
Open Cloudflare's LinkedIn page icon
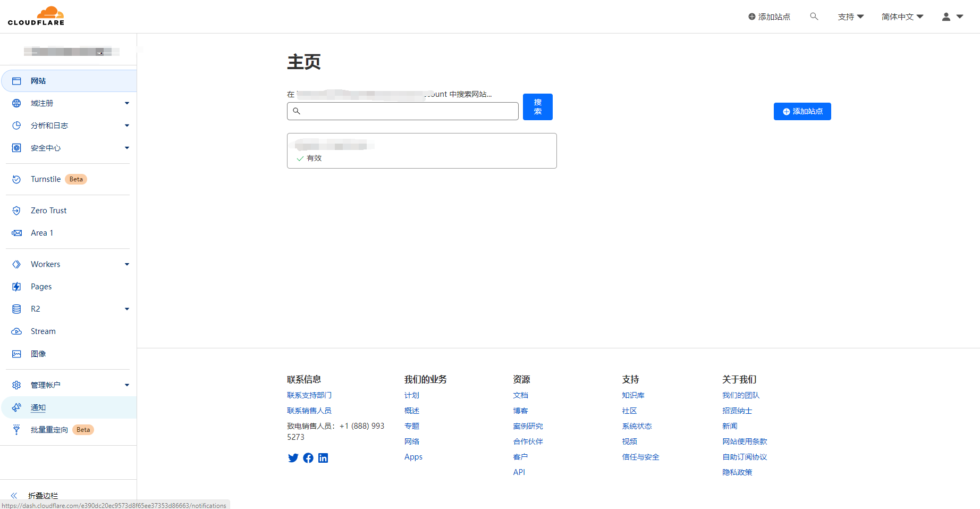(x=323, y=458)
